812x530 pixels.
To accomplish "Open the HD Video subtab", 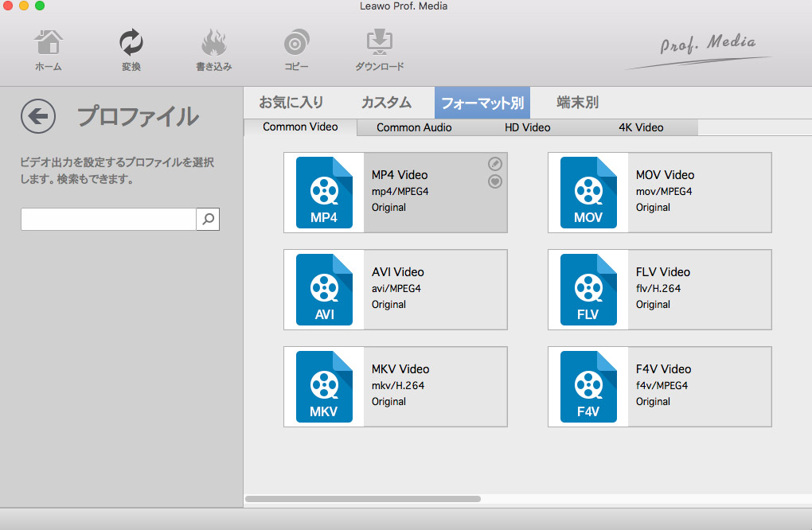I will click(x=527, y=127).
